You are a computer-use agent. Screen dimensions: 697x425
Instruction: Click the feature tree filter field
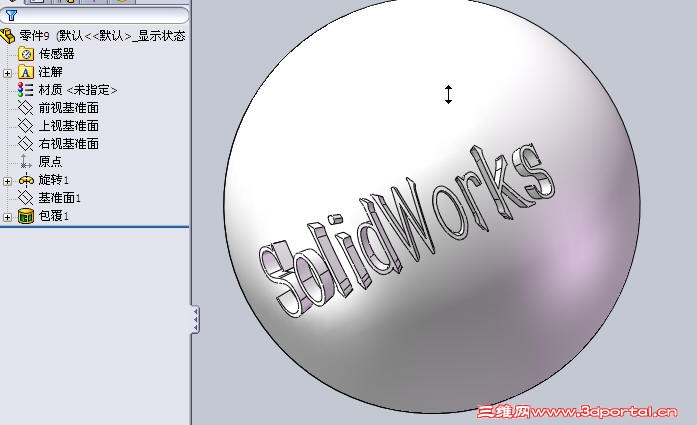94,16
